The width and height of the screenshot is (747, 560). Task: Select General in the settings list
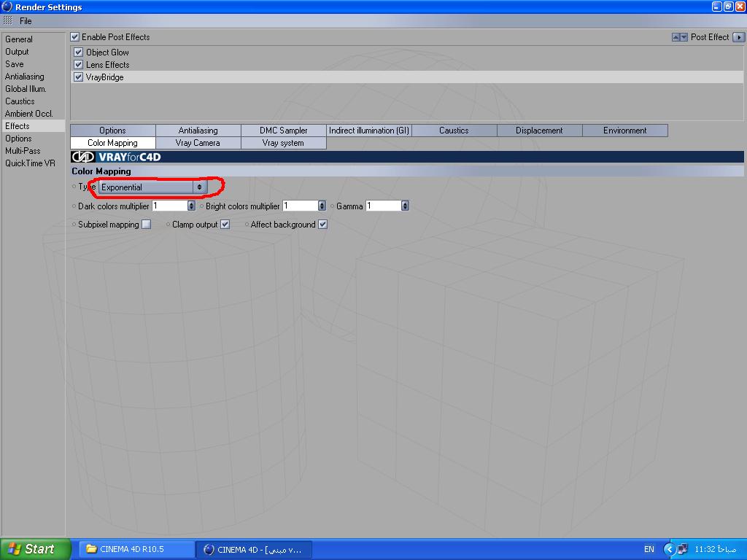18,39
